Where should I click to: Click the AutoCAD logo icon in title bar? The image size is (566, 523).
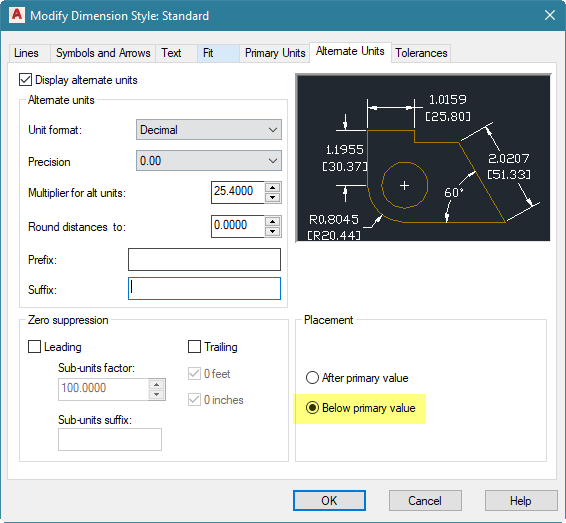(17, 16)
